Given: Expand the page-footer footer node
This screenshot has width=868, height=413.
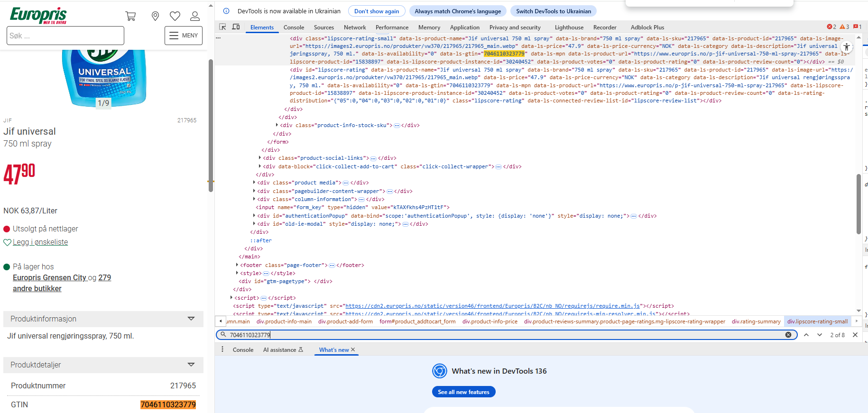Looking at the screenshot, I should [x=237, y=265].
